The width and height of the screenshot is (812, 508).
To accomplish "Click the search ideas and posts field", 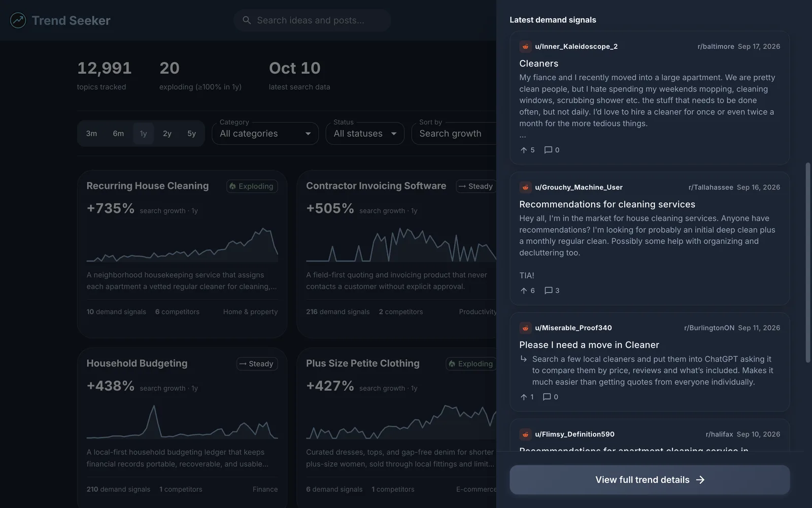I will click(x=312, y=20).
